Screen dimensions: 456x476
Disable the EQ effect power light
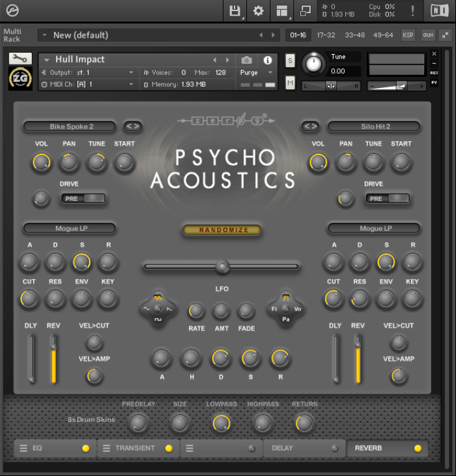(86, 449)
